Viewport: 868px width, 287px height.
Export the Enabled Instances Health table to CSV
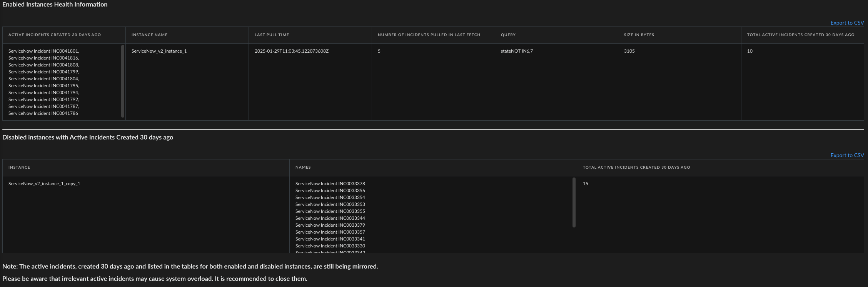pos(847,23)
